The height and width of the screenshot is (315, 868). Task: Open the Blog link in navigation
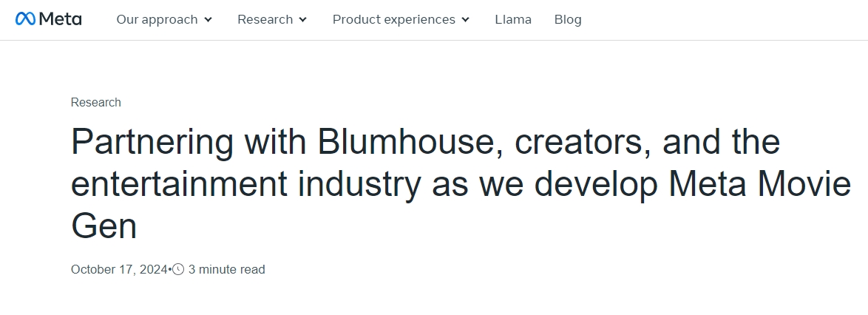(x=568, y=19)
